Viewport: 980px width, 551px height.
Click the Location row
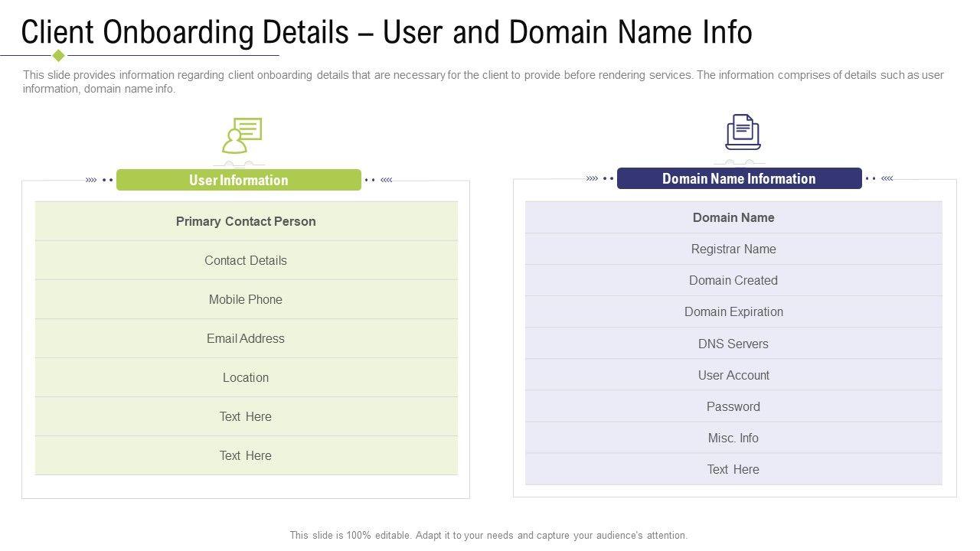(x=246, y=377)
